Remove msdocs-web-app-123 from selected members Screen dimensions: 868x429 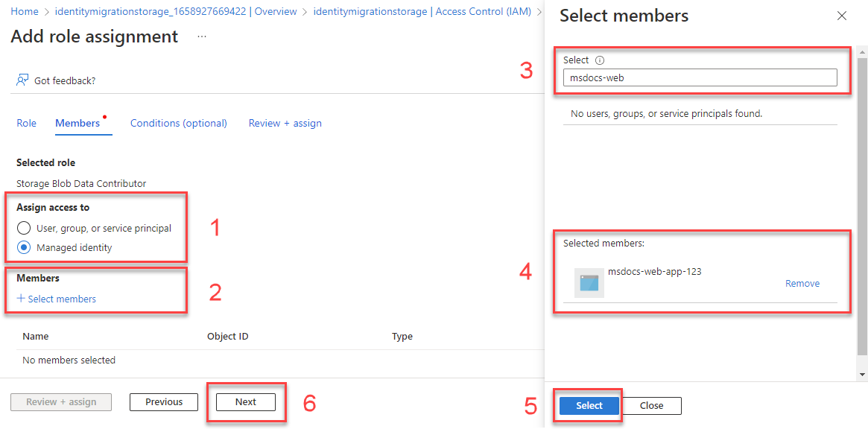(x=802, y=283)
